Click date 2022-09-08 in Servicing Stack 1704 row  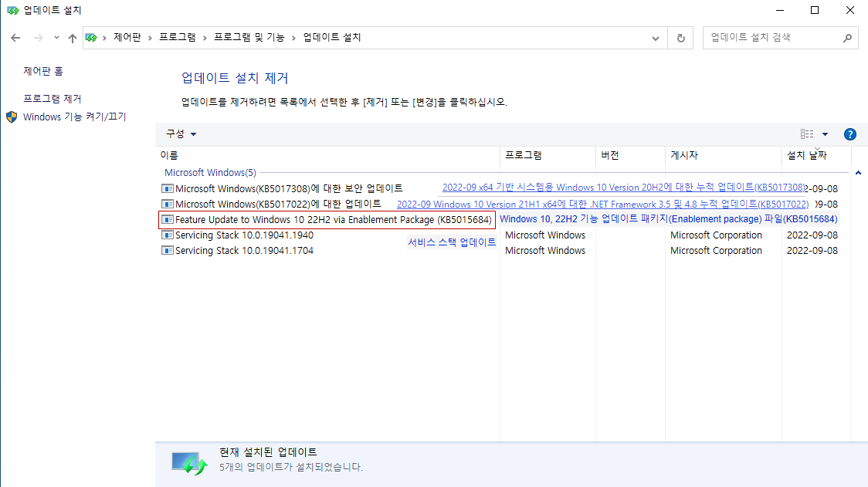coord(812,251)
